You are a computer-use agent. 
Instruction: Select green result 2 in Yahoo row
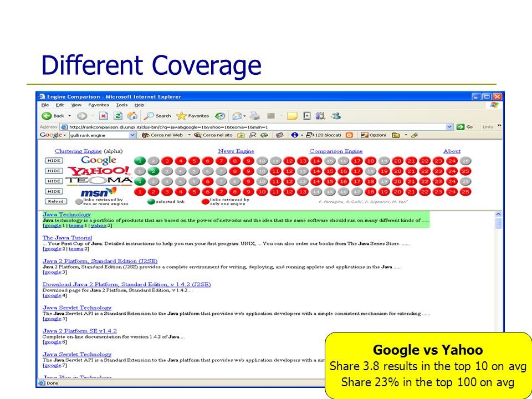154,171
